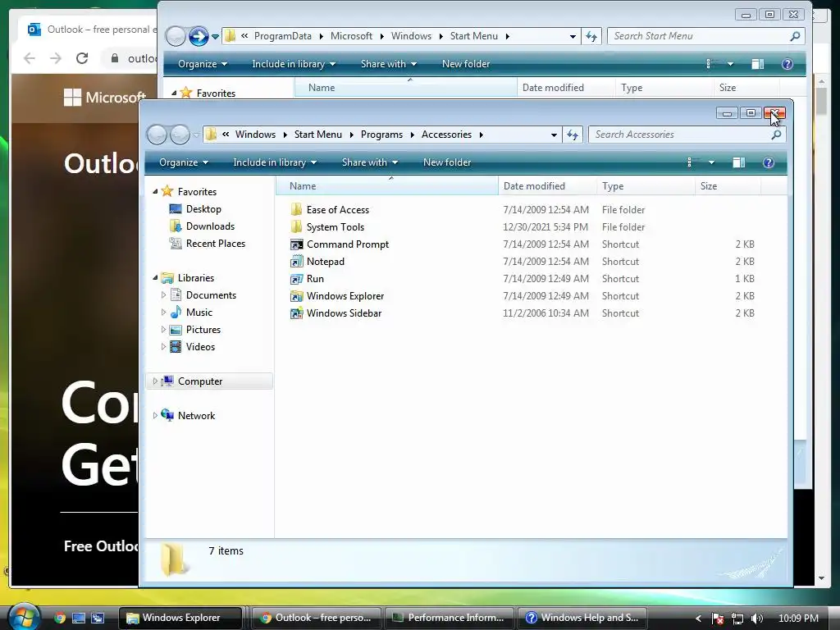The height and width of the screenshot is (630, 840).
Task: Open Share with menu in Accessories window
Action: pos(370,162)
